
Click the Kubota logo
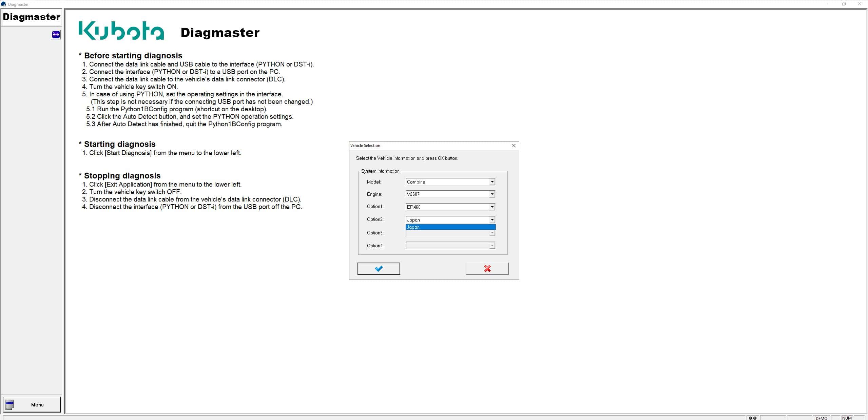(121, 31)
